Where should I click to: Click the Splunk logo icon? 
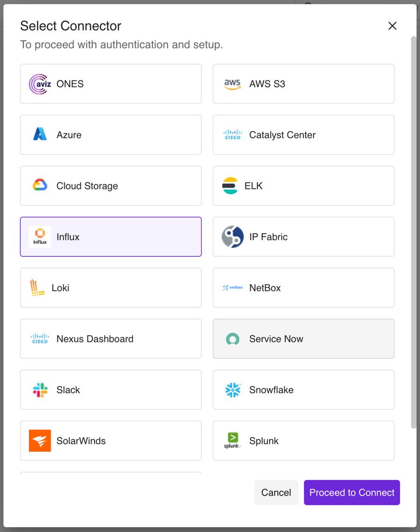click(x=232, y=440)
